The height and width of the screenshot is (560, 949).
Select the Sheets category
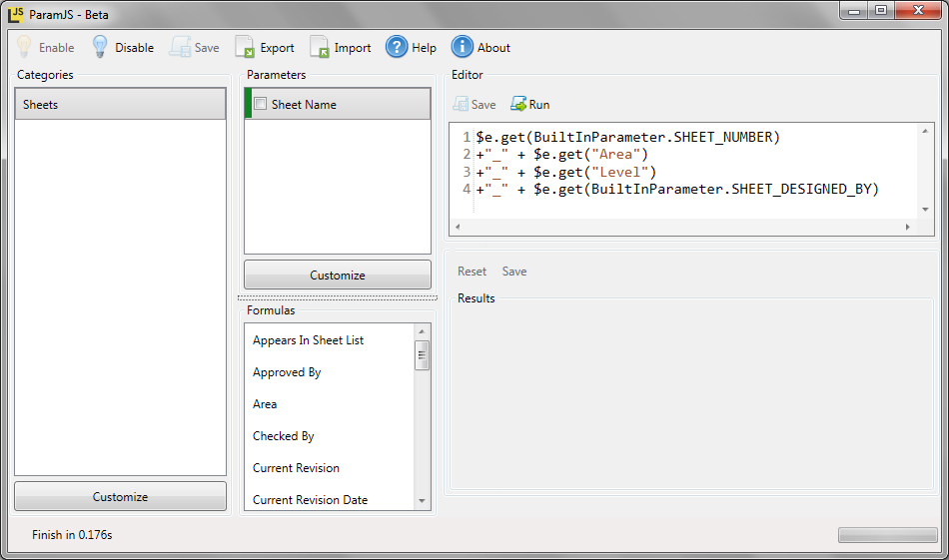120,104
